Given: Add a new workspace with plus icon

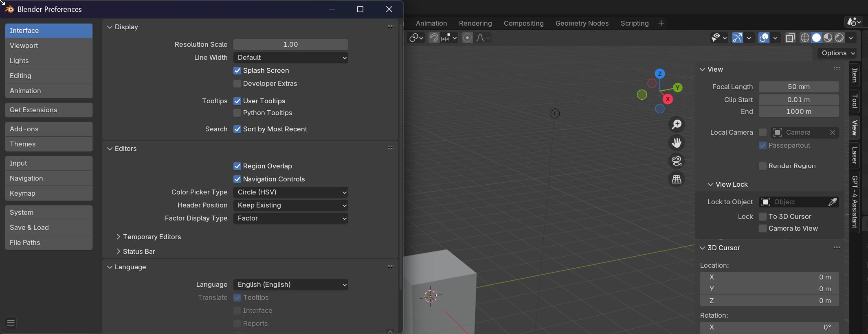Looking at the screenshot, I should click(661, 23).
